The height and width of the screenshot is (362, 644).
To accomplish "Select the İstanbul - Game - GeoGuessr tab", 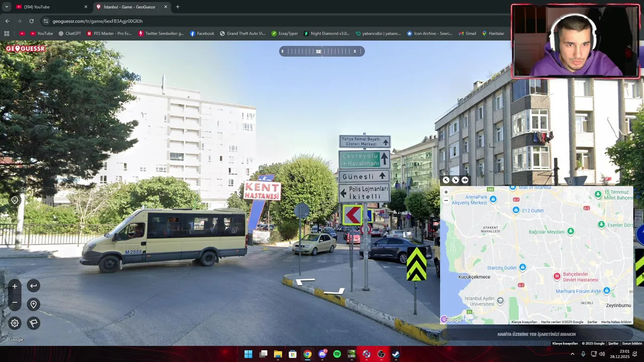I will tap(131, 7).
